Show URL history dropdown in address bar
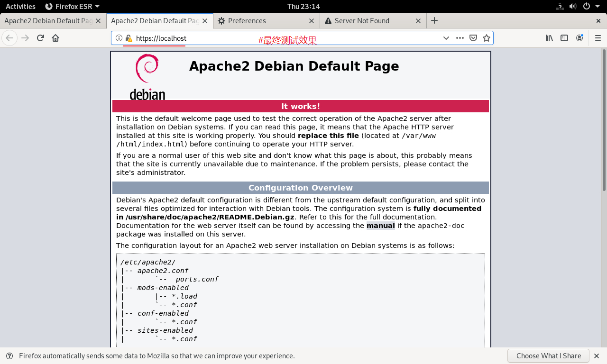 pos(446,38)
